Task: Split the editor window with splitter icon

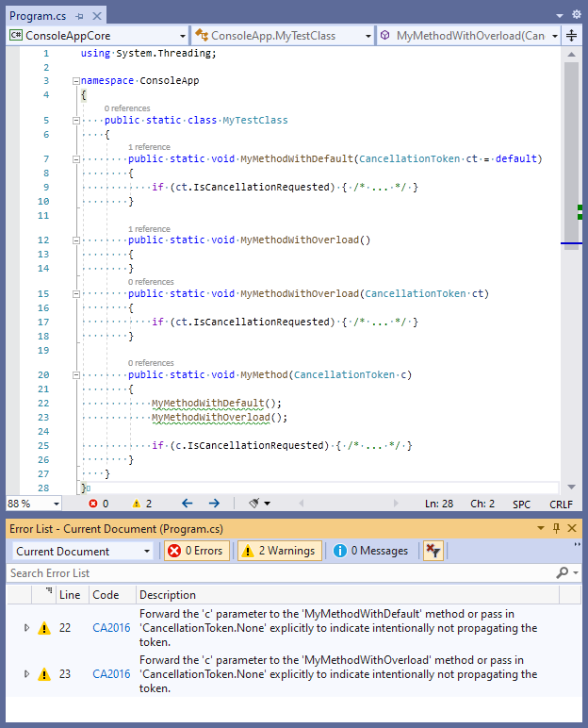Action: (572, 35)
